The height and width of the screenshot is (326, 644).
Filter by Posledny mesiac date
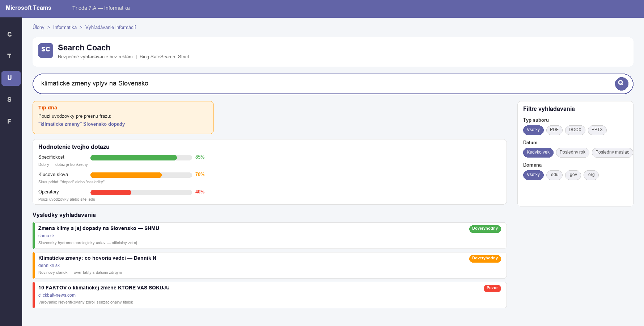pos(612,152)
